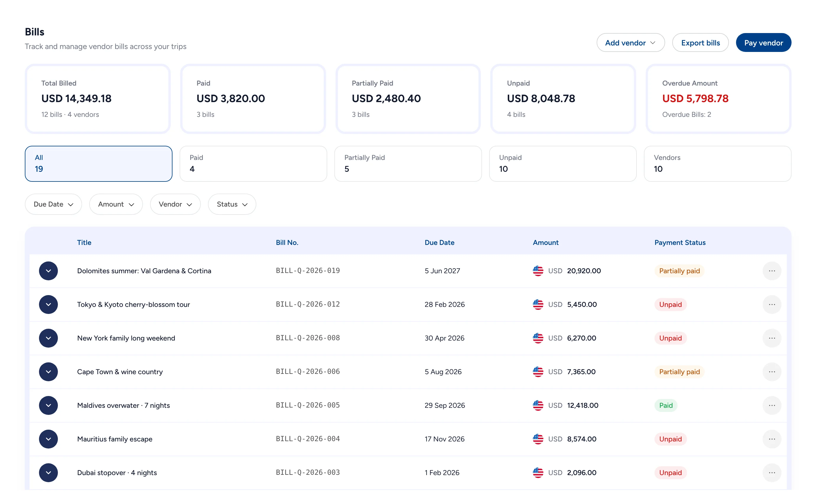
Task: Click the Partially paid badge on Cape Town row
Action: coord(679,372)
